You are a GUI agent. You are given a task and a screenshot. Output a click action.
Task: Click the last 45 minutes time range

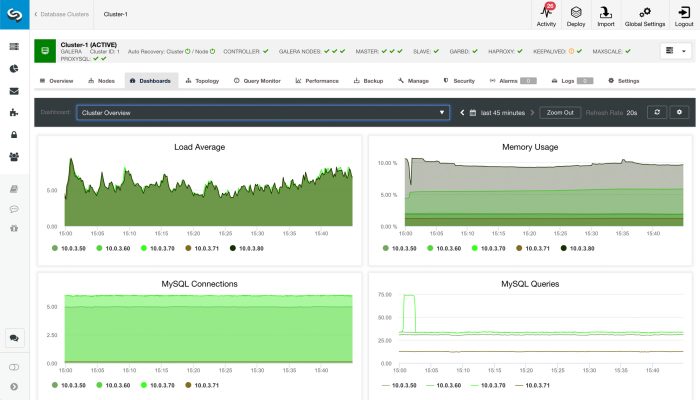tap(497, 113)
